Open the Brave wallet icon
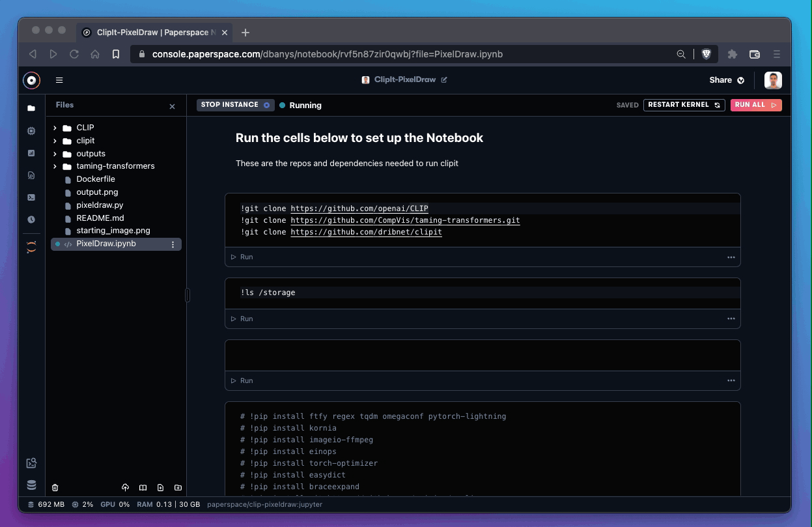Viewport: 812px width, 527px height. (755, 54)
